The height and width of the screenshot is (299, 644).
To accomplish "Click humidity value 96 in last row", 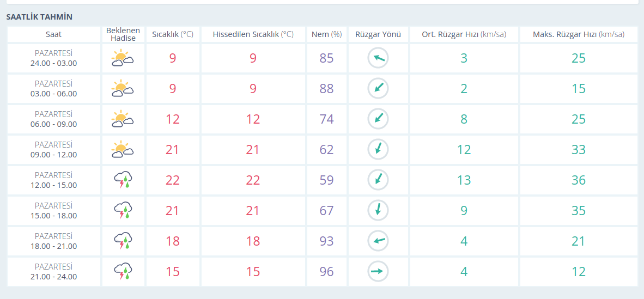I will click(x=326, y=272).
